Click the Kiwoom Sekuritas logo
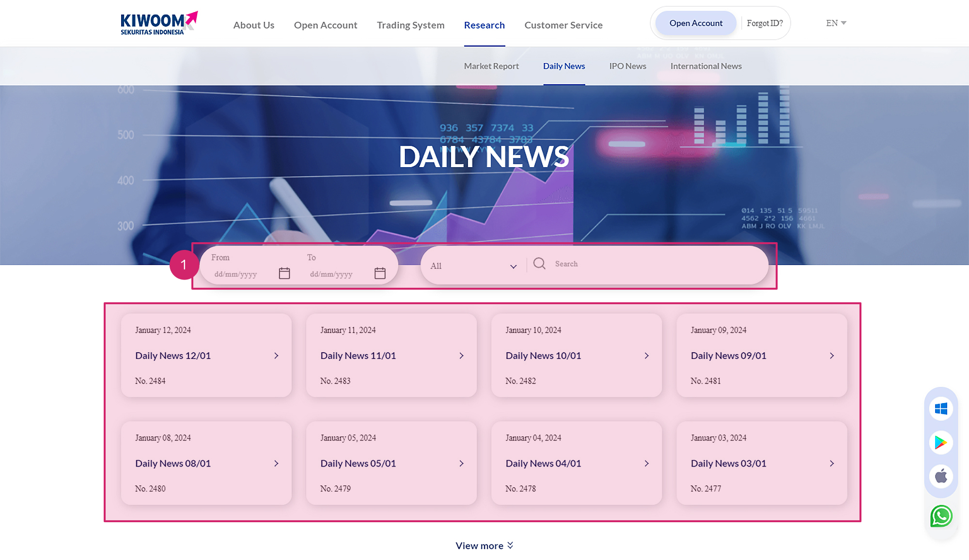Screen dimensions: 969x560 (x=158, y=22)
